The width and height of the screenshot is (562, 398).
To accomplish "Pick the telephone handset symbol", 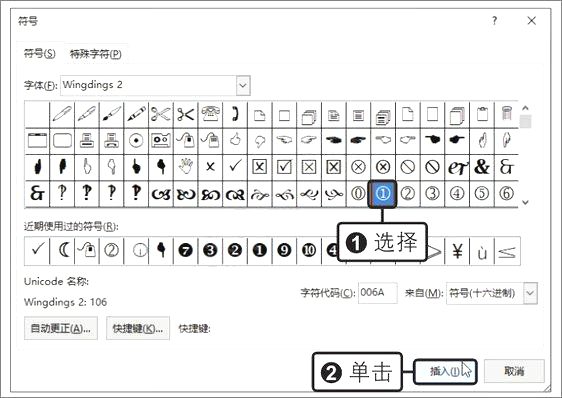I will (235, 114).
